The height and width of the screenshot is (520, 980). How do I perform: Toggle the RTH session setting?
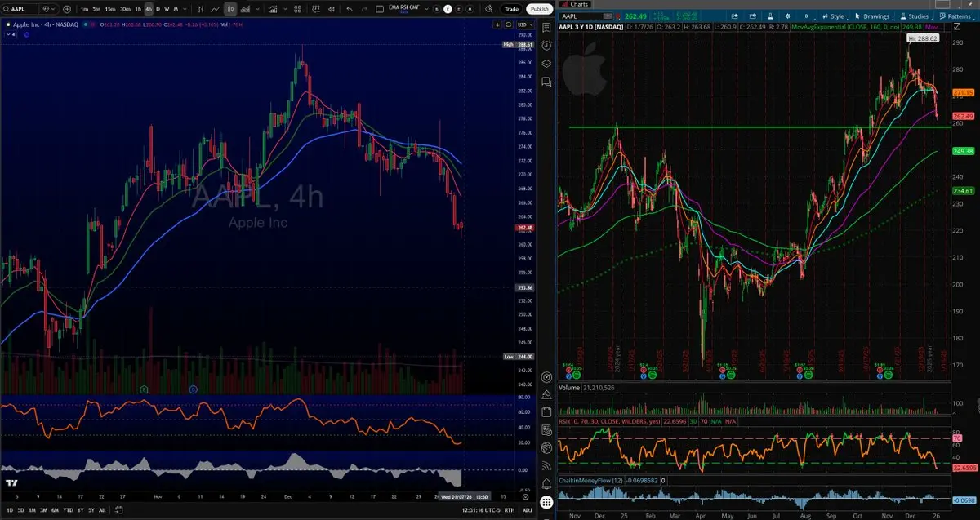[x=509, y=509]
